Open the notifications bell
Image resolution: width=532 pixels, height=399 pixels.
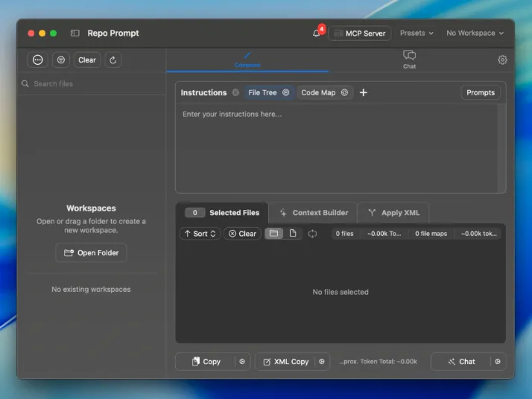pos(316,33)
